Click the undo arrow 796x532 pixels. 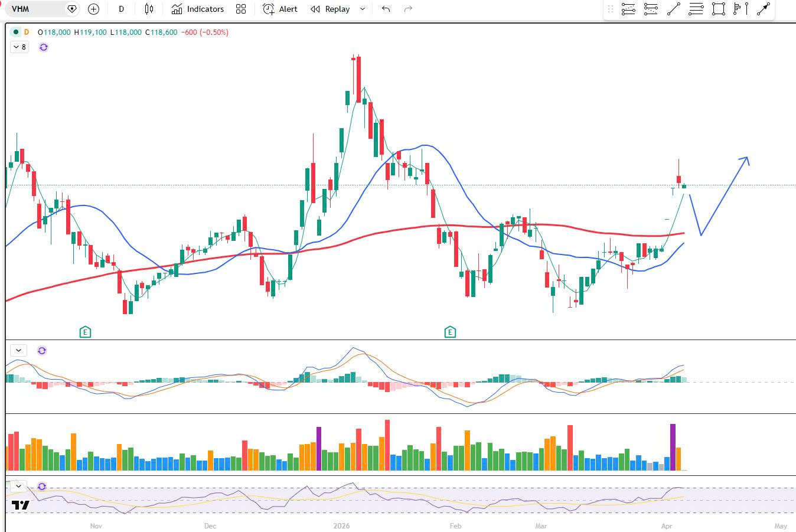tap(386, 9)
